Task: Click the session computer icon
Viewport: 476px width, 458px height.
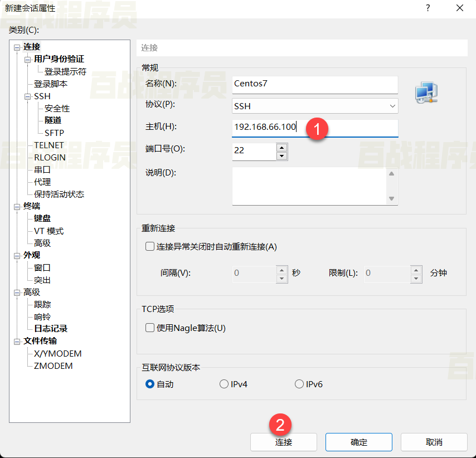Action: click(426, 92)
